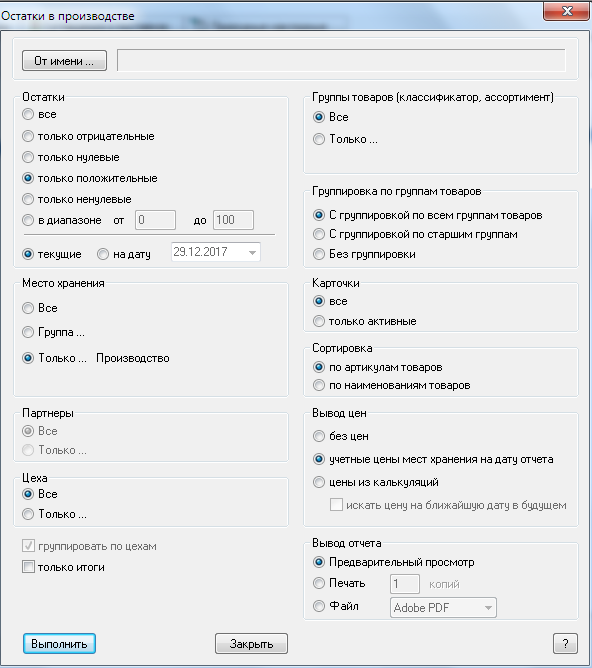Select только нулевые остатки option
Viewport: 592px width, 668px height.
click(28, 157)
